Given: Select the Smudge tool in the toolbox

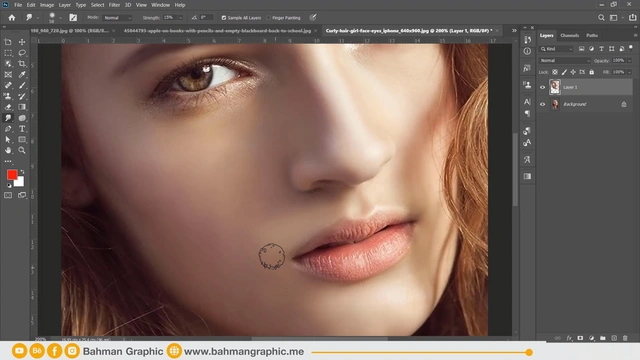Looking at the screenshot, I should (8, 118).
